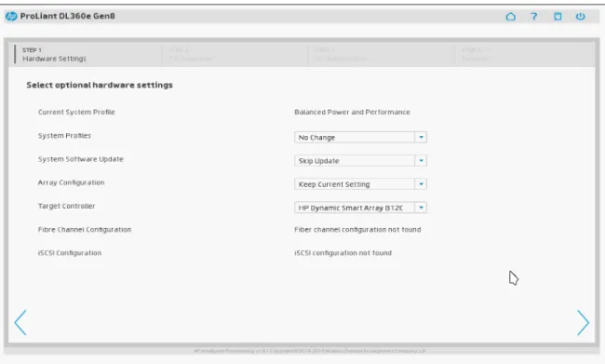Click the 'Fibre Channel Configuration' label
The image size is (605, 364).
(x=85, y=229)
